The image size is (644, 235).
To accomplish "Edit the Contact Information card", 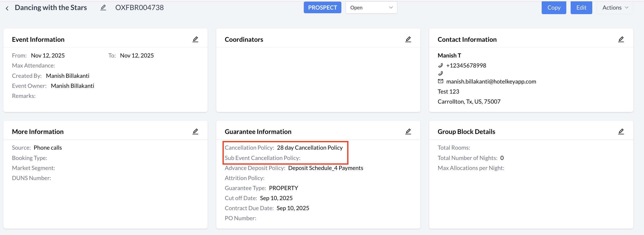I will [x=621, y=39].
